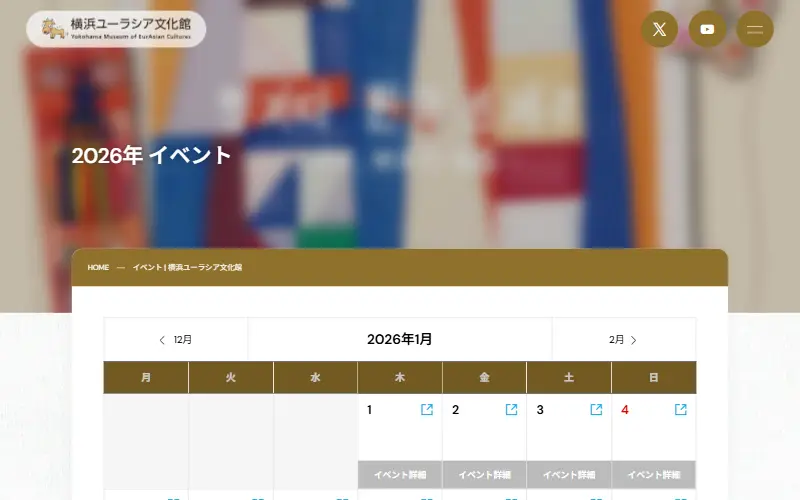This screenshot has width=800, height=500.
Task: Click the 火 weekday header
Action: pyautogui.click(x=231, y=378)
